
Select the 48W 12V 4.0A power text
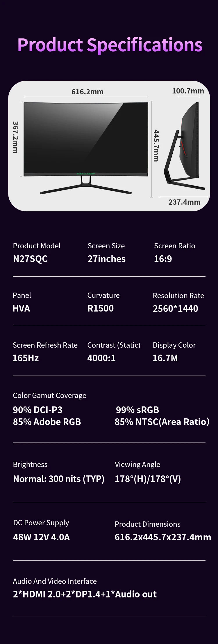point(42,537)
